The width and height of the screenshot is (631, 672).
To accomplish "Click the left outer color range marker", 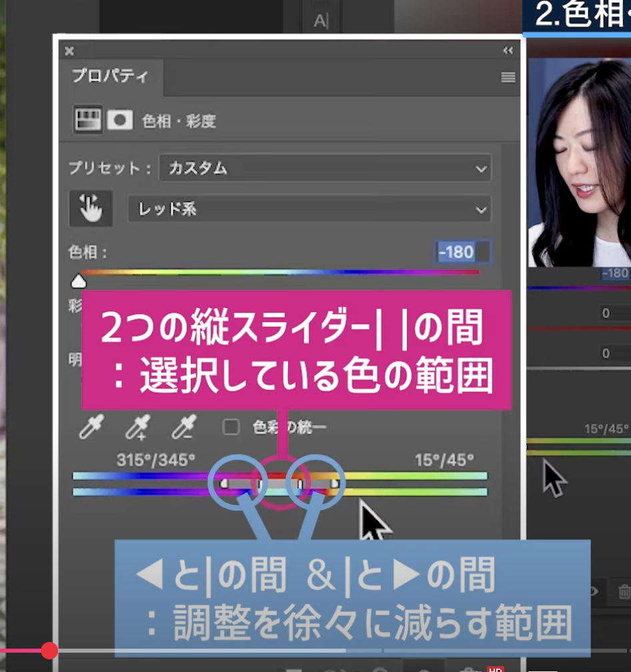I will [224, 483].
